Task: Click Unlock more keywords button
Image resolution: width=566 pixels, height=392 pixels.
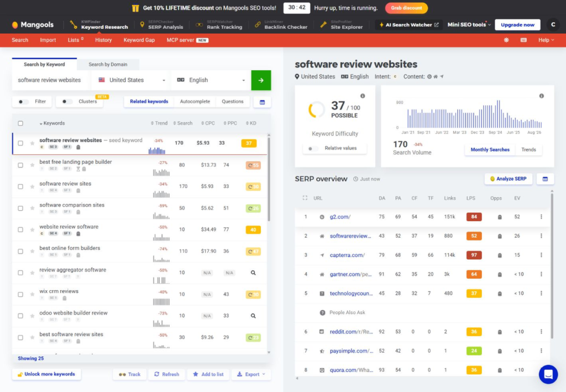Action: coord(46,374)
